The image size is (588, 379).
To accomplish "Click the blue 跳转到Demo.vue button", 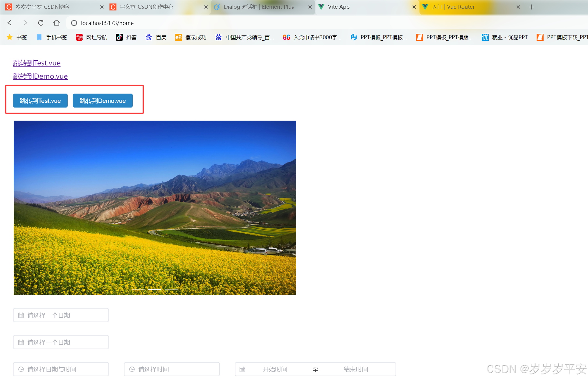I will pos(103,101).
